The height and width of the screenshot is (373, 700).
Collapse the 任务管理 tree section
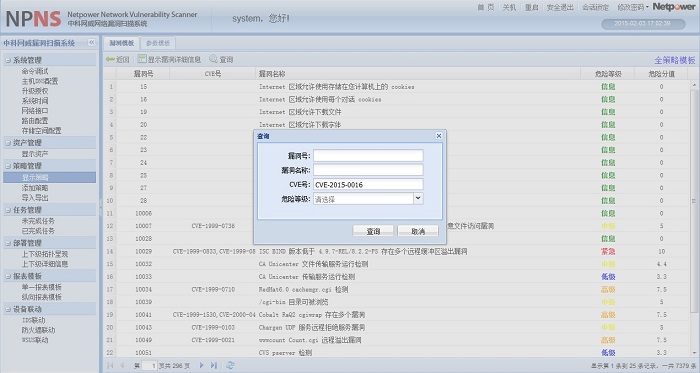click(x=8, y=210)
